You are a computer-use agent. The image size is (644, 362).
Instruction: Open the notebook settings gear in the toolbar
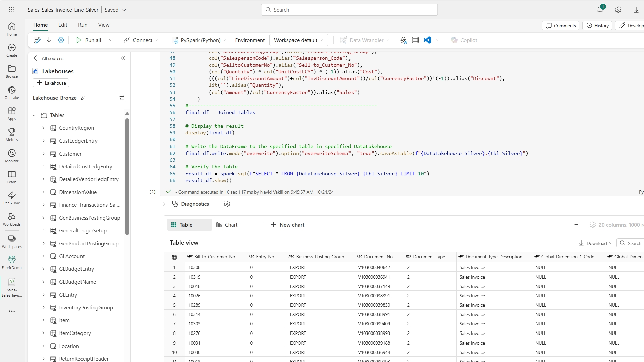(x=61, y=40)
